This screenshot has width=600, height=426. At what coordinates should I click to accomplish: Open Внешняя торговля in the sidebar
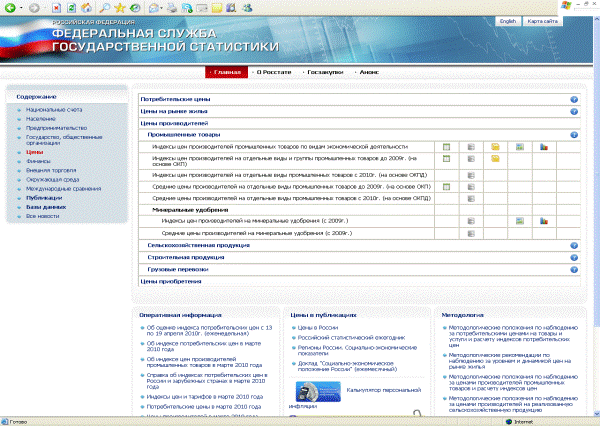pyautogui.click(x=51, y=170)
